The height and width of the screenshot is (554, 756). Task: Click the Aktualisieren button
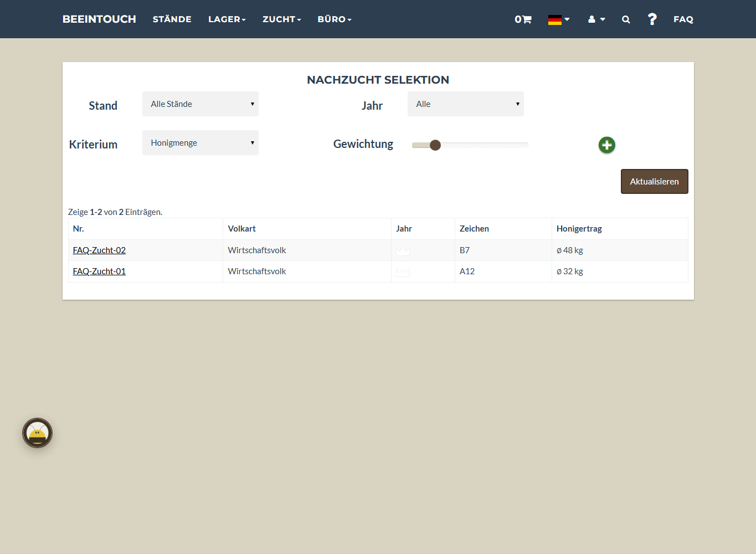pos(655,182)
